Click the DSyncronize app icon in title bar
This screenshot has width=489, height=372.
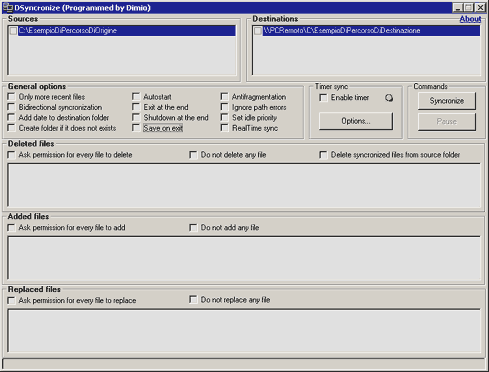[x=8, y=7]
